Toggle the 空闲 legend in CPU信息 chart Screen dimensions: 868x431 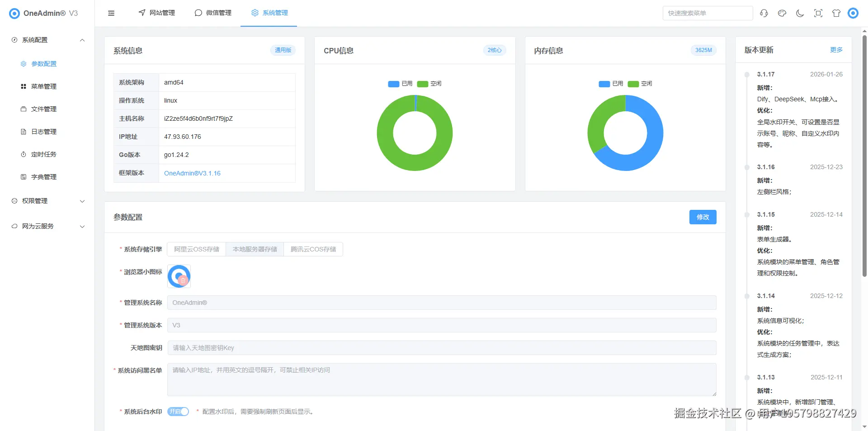(x=429, y=84)
